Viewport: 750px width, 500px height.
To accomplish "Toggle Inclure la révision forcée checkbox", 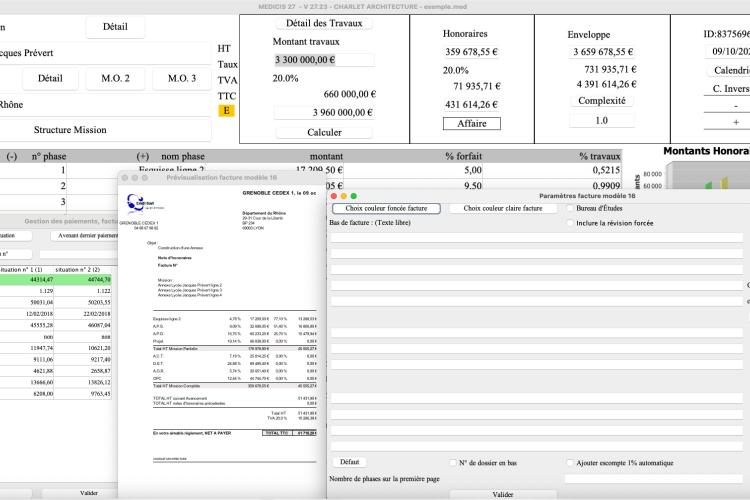I will pos(570,223).
